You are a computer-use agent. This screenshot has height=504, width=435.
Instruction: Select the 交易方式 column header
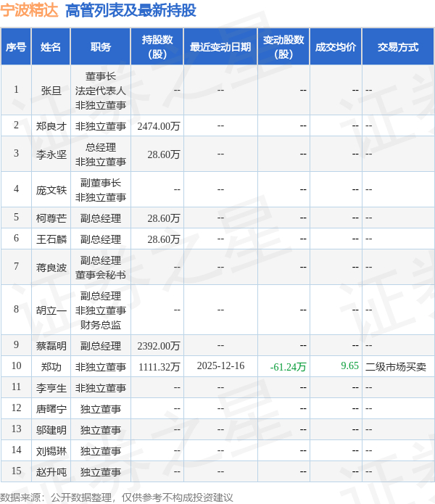pos(398,47)
